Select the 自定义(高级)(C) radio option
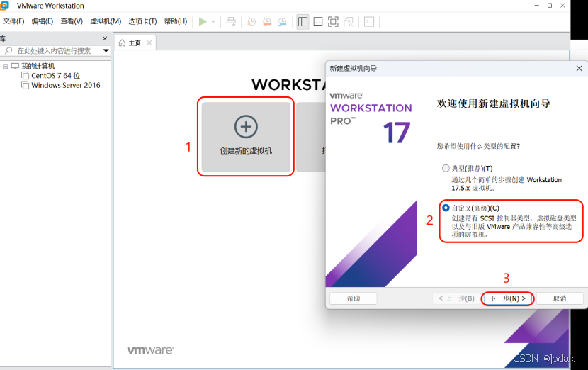Screen dimensions: 588x370 coord(446,208)
